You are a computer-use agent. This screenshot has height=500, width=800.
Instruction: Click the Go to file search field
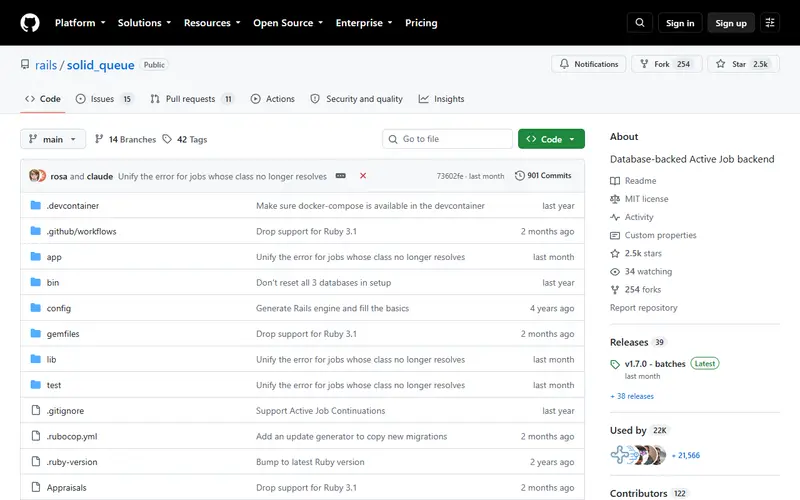pos(447,139)
